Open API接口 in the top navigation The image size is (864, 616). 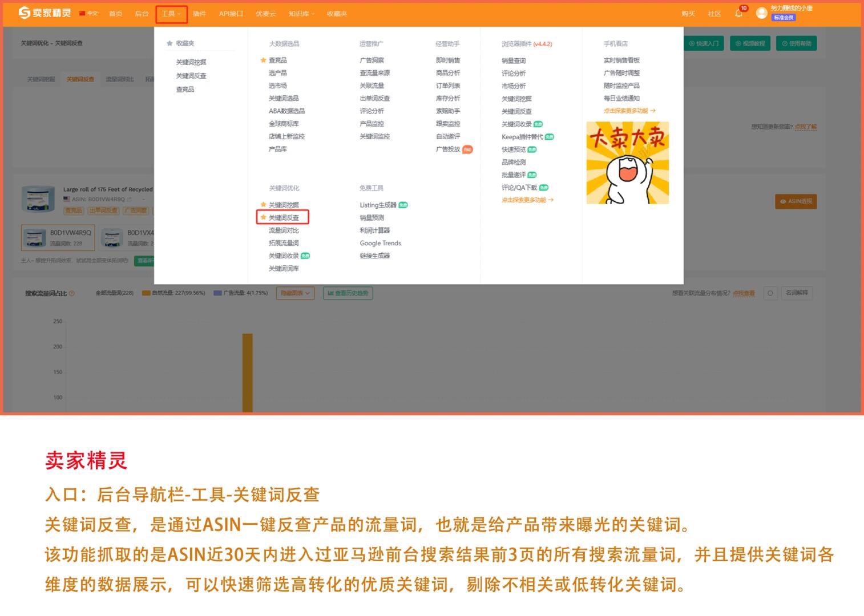click(x=231, y=14)
